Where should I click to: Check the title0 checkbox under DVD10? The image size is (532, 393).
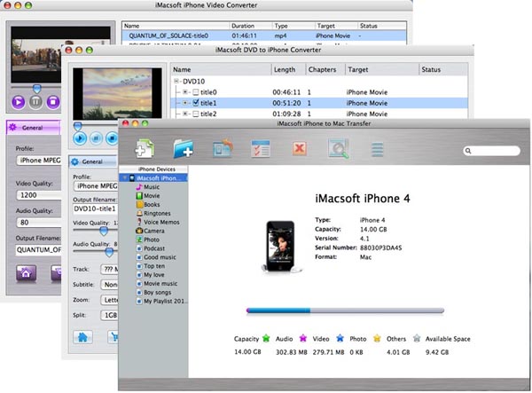pyautogui.click(x=195, y=91)
